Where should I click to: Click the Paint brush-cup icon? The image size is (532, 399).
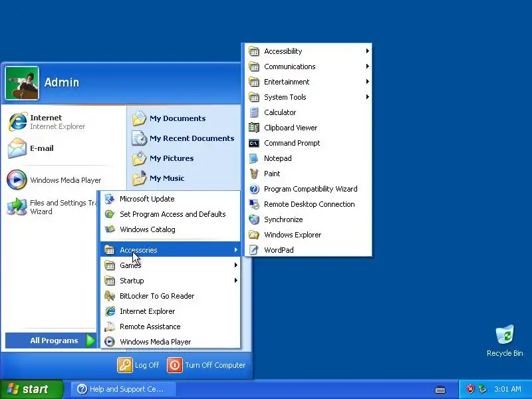click(254, 174)
